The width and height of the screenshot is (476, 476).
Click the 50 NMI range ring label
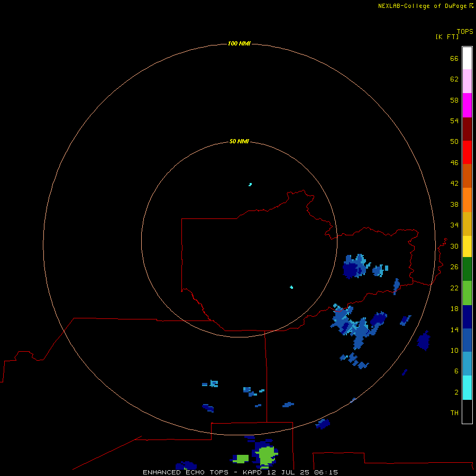point(239,141)
